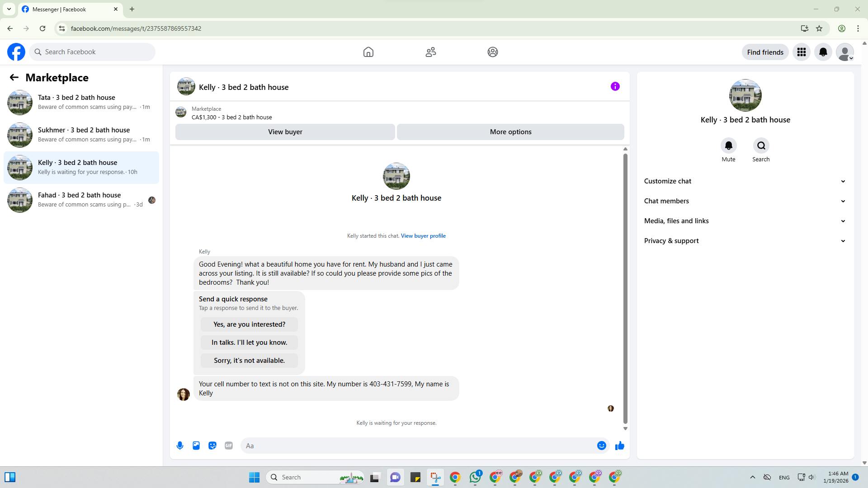Image resolution: width=868 pixels, height=488 pixels.
Task: Select the Kelly 3 bed 2 bath house chat
Action: [x=81, y=168]
